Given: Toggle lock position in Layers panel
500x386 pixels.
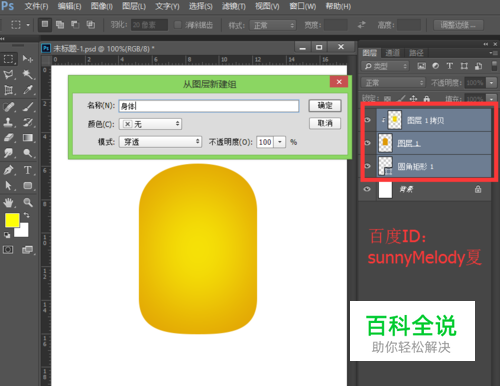Looking at the screenshot, I should tap(413, 98).
